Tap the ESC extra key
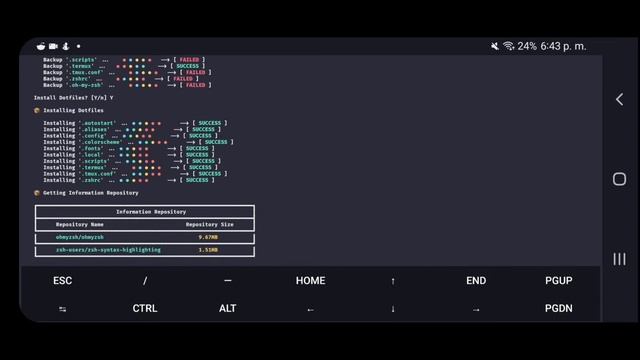This screenshot has width=640, height=360. tap(62, 281)
